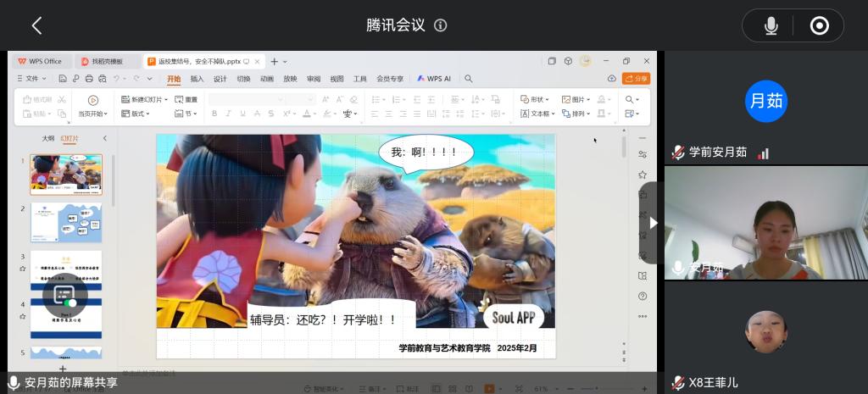Click the bulleted list icon

pyautogui.click(x=376, y=100)
